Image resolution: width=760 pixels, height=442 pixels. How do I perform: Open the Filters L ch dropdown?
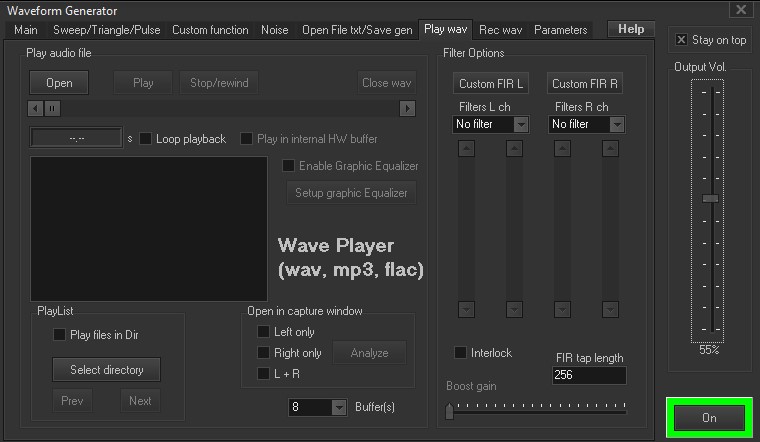click(521, 125)
